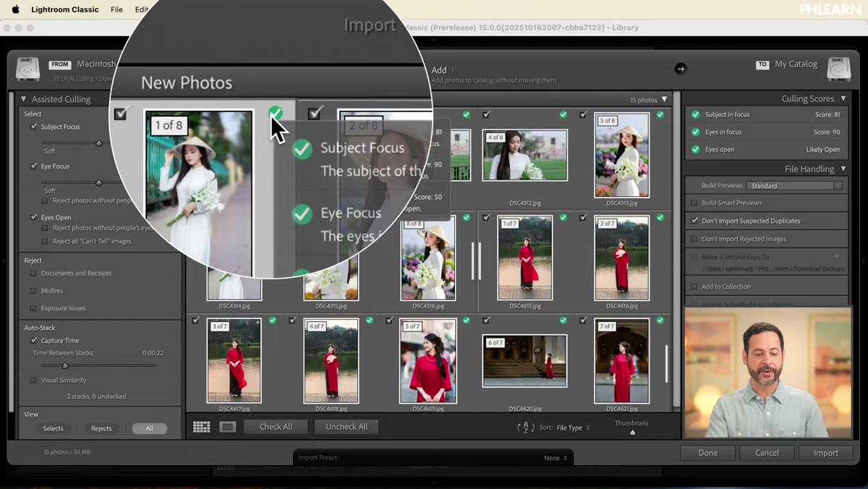Open the Build Previews Standard dropdown
868x489 pixels.
point(794,186)
